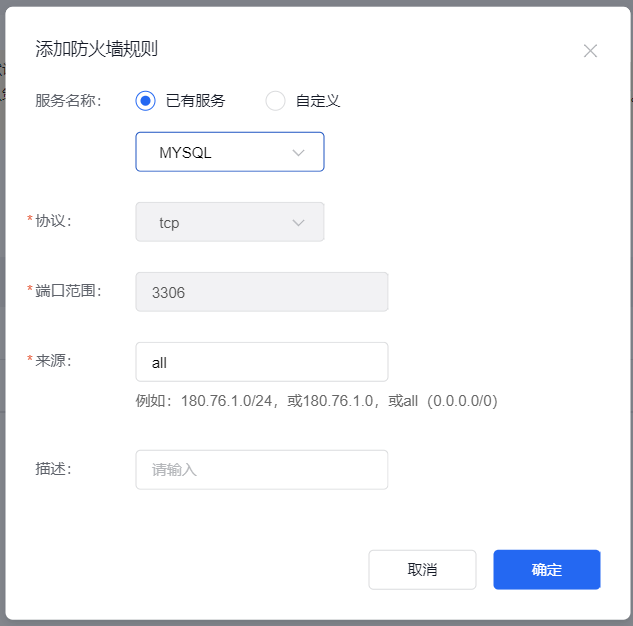Click the chevron arrow in the MYSQL box

tap(298, 153)
